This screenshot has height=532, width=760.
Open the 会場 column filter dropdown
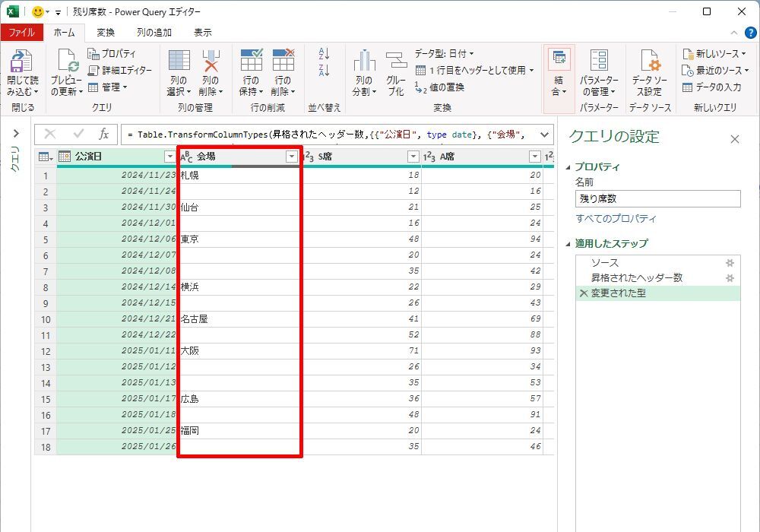tap(291, 157)
